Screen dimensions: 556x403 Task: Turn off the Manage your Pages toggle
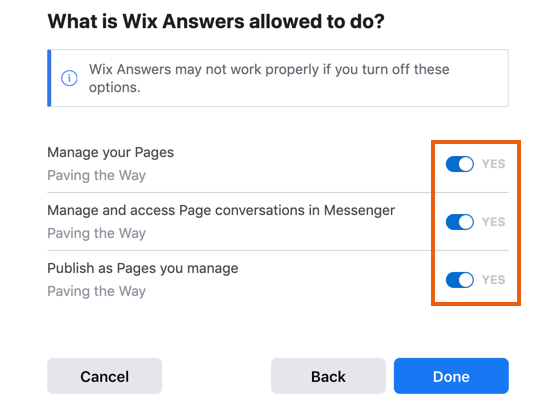tap(460, 164)
